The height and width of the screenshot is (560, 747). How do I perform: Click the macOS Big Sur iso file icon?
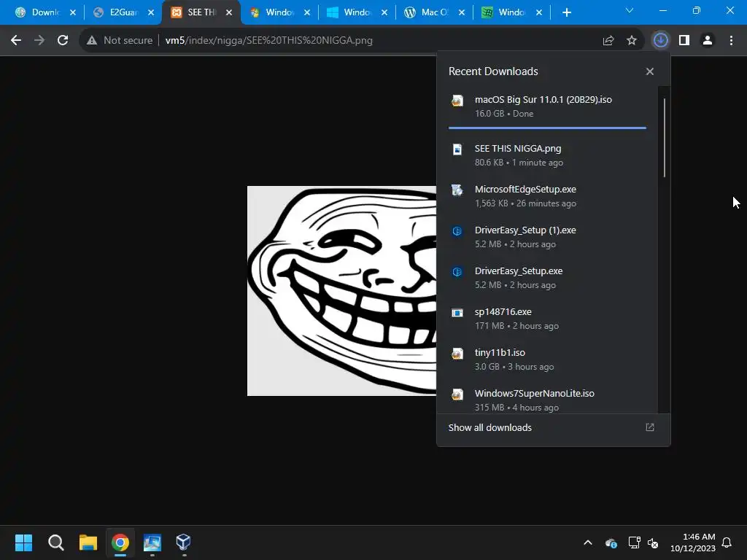(x=457, y=101)
